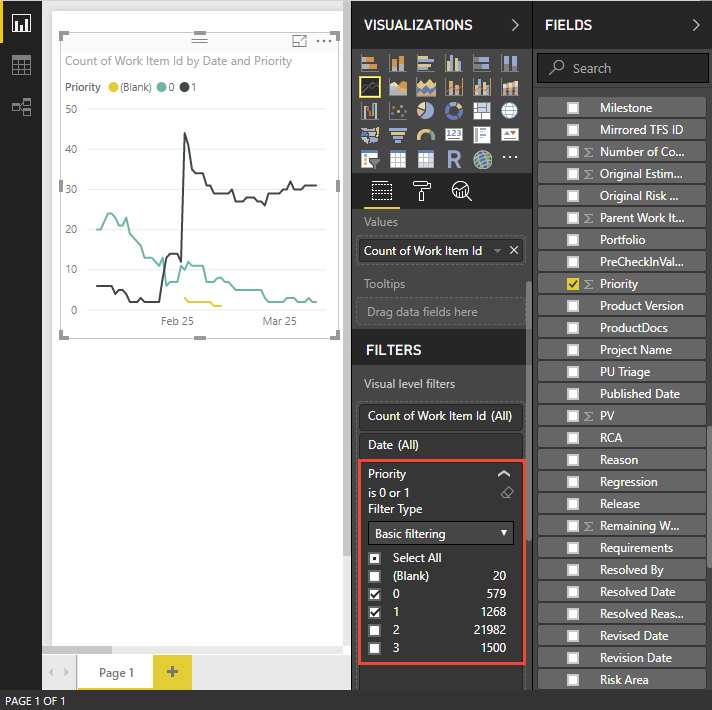Viewport: 712px width, 710px height.
Task: Open Format paint roller tab
Action: (421, 191)
